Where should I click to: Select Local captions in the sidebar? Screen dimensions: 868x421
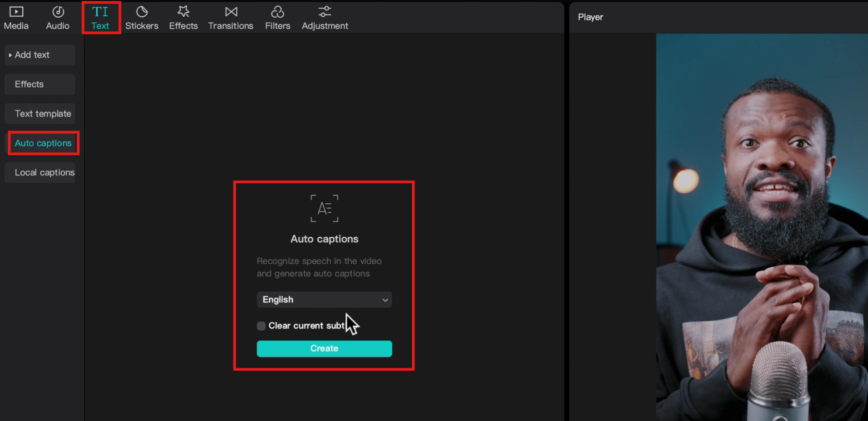point(40,173)
